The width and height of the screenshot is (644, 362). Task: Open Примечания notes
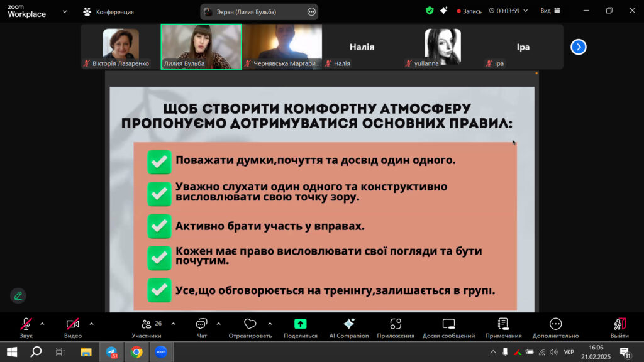503,328
